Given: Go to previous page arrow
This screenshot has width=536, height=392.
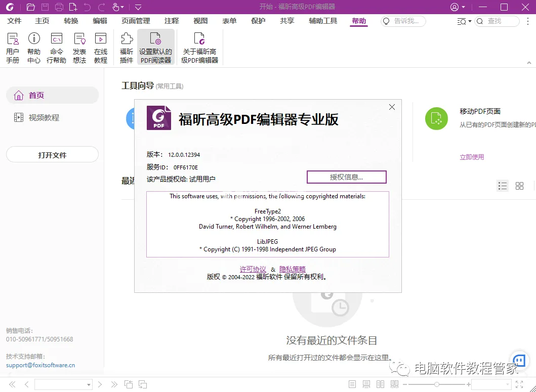Looking at the screenshot, I should [26, 384].
